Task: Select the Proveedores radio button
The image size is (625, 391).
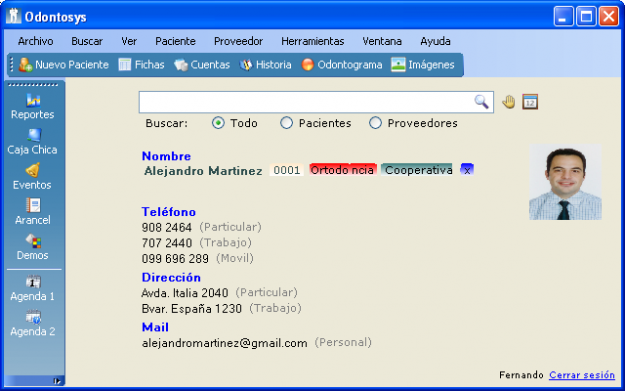Action: (x=375, y=123)
